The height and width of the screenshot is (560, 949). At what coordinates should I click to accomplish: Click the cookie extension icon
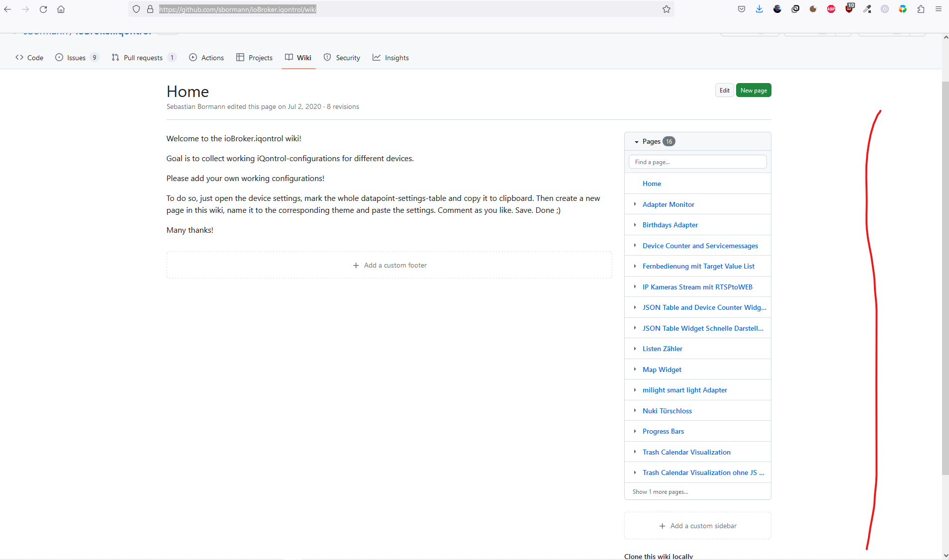point(813,9)
